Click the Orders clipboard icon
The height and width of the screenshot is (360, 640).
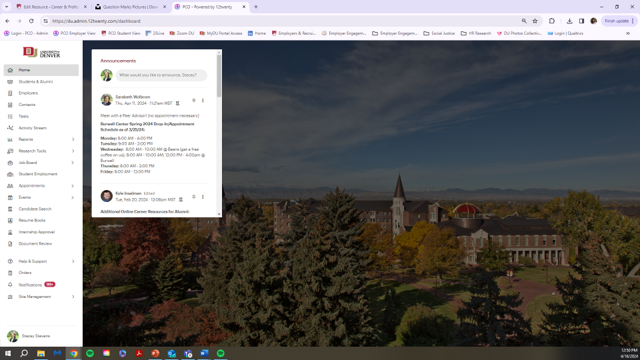pyautogui.click(x=10, y=273)
